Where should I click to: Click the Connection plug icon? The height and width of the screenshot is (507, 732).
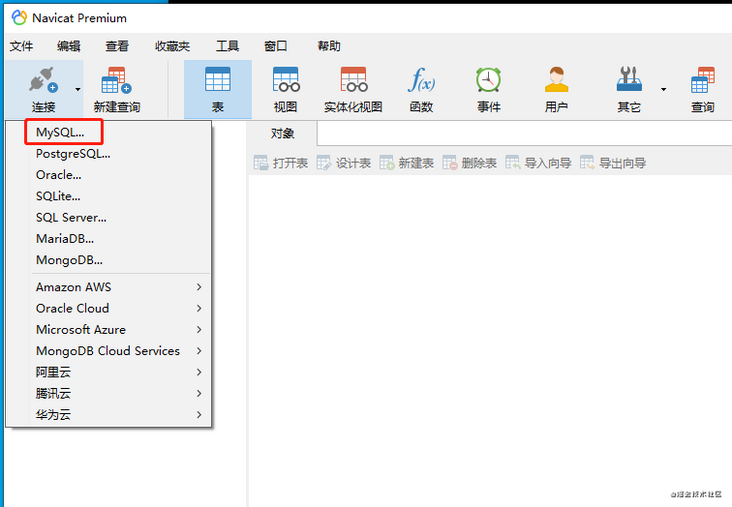[43, 80]
